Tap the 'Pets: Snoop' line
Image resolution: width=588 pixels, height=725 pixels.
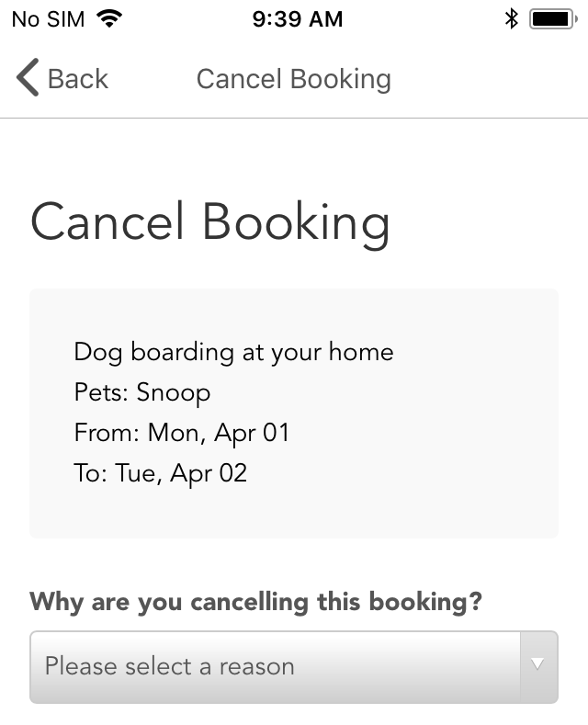142,393
